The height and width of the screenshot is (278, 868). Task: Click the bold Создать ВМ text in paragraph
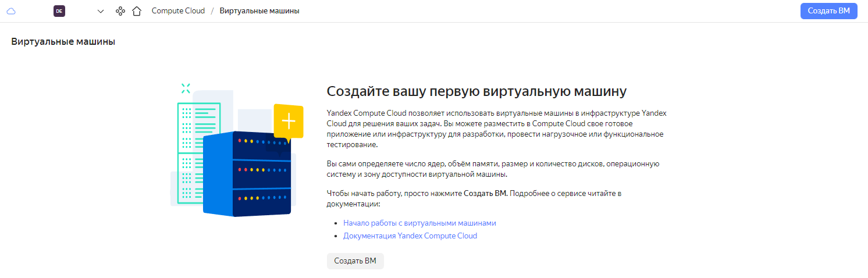(485, 193)
